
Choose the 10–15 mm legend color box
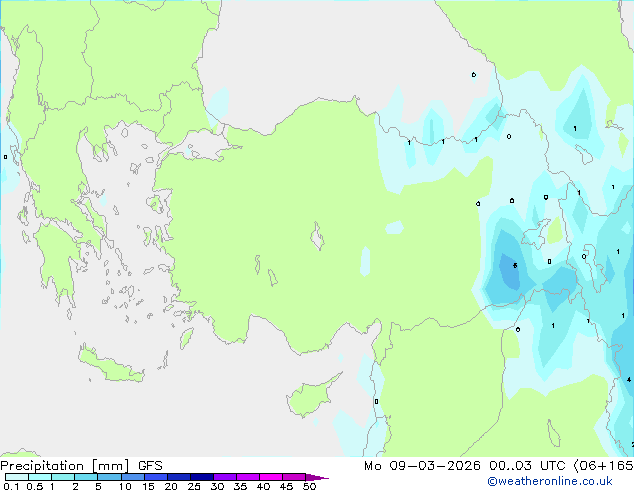pyautogui.click(x=132, y=477)
